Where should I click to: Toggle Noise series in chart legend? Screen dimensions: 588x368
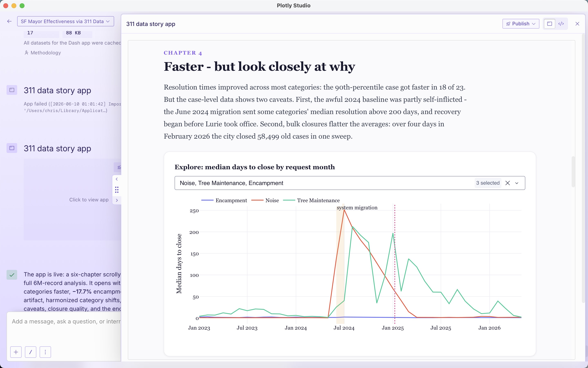click(x=265, y=200)
